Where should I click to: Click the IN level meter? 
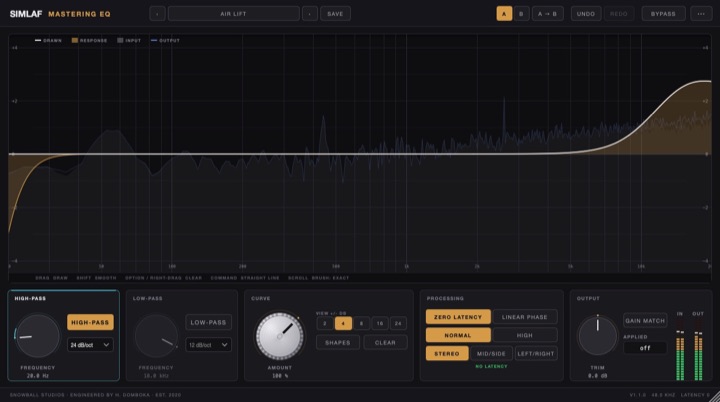680,350
